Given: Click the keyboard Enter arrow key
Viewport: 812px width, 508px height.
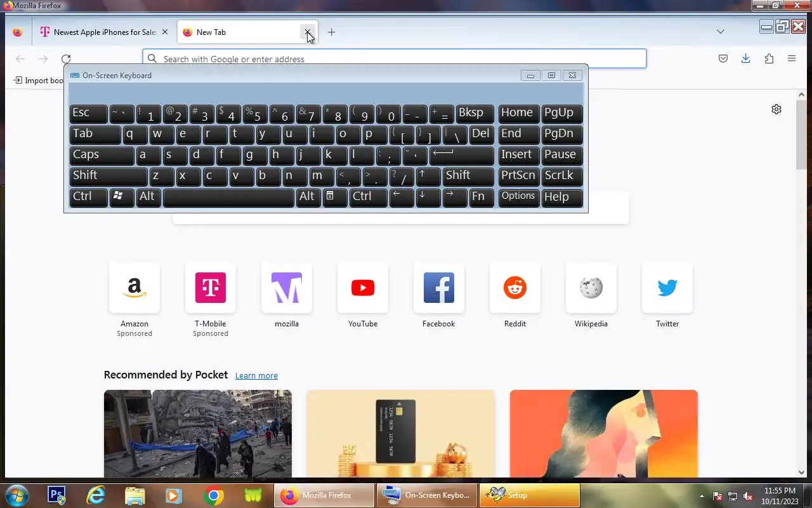Looking at the screenshot, I should [462, 156].
